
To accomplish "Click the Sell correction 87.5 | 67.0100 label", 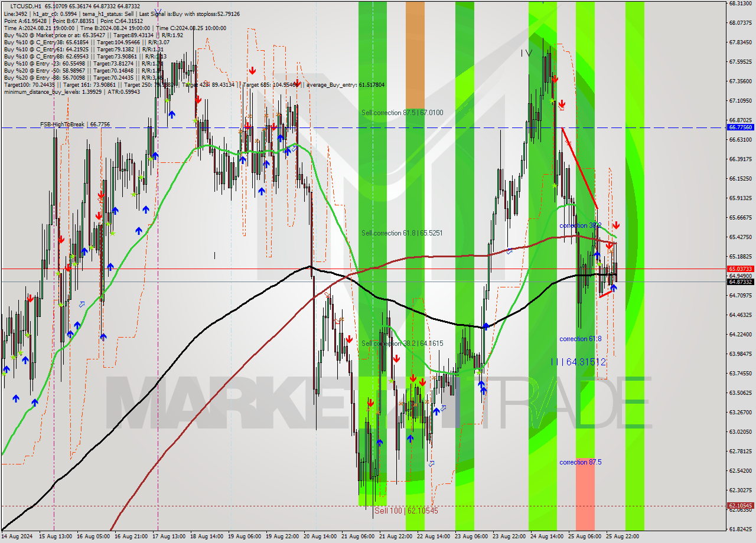I will 402,113.
